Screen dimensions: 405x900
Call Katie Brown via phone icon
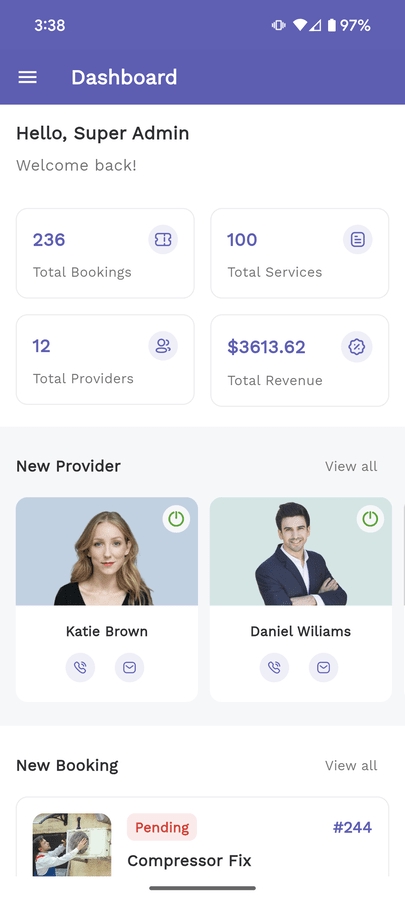point(80,668)
